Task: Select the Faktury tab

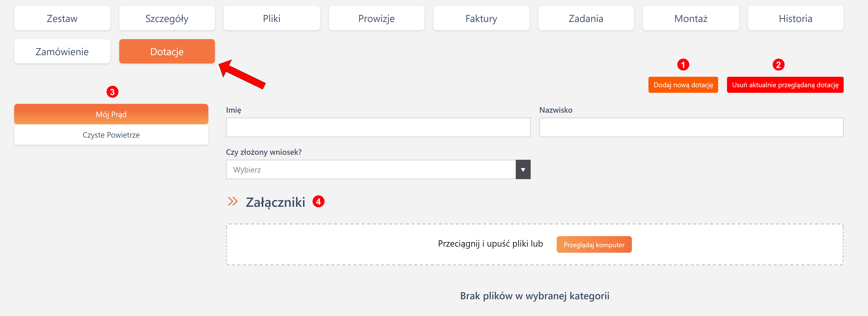Action: click(481, 19)
